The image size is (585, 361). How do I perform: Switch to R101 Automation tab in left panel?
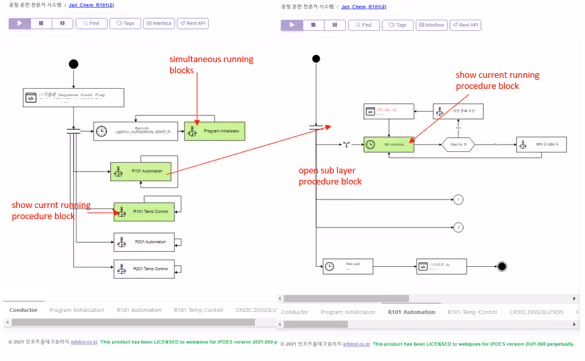tap(139, 310)
